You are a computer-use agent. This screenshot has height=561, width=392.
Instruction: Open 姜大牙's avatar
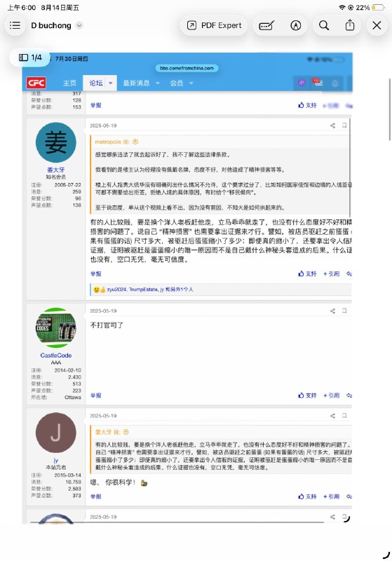pos(56,142)
